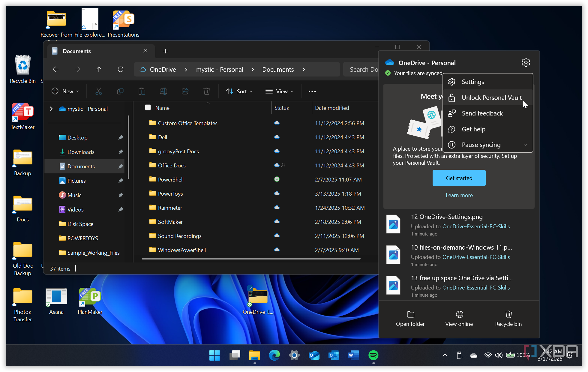The height and width of the screenshot is (372, 588).
Task: Unpin Desktop from Quick access pin
Action: pos(121,137)
